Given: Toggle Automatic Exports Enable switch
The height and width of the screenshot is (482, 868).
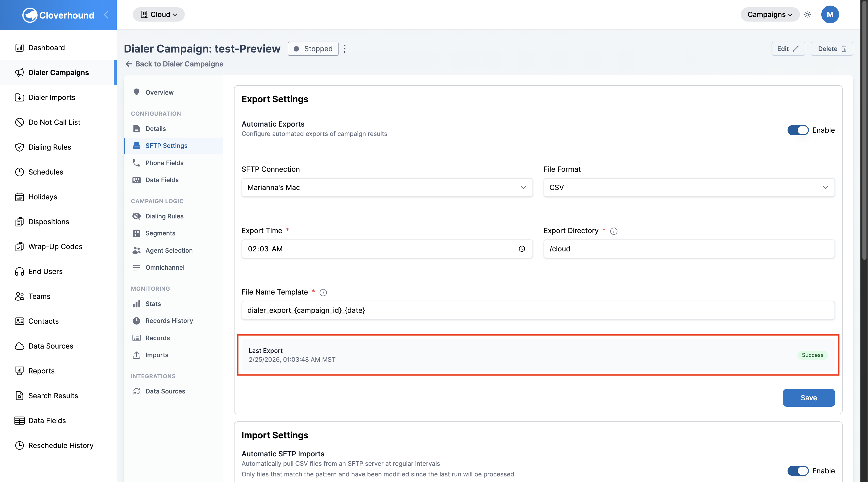Looking at the screenshot, I should 798,130.
